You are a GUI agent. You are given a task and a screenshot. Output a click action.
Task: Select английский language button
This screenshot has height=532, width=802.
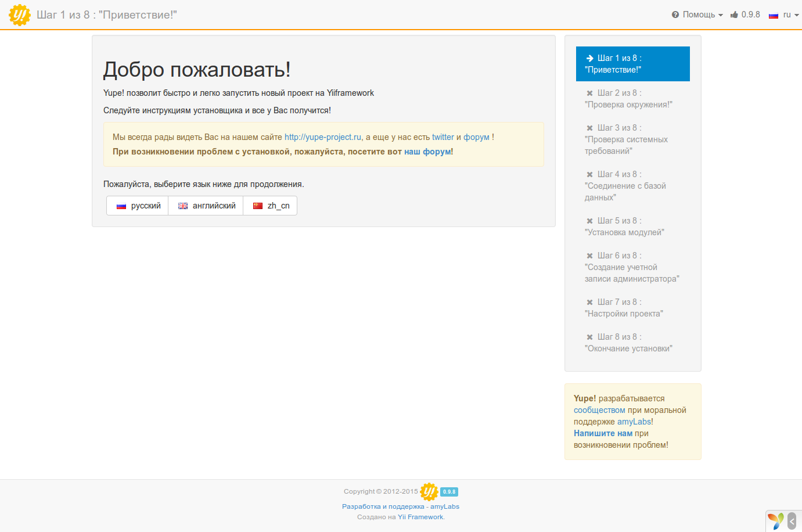click(206, 206)
